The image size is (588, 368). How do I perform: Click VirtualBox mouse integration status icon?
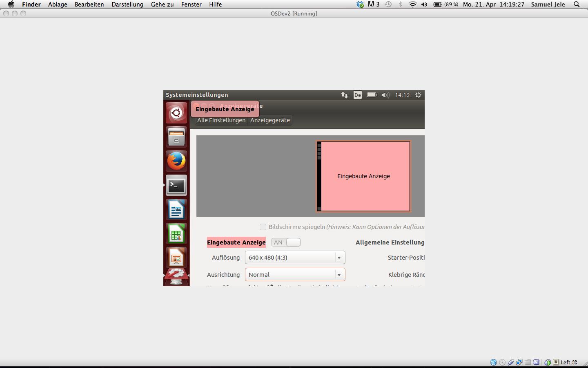(x=548, y=362)
